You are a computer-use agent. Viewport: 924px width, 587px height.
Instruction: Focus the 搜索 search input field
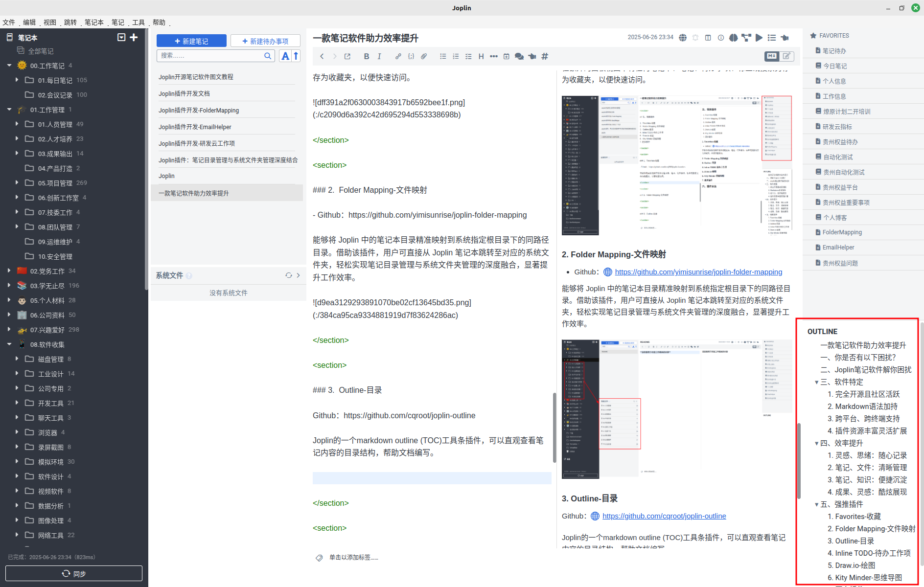[x=210, y=56]
